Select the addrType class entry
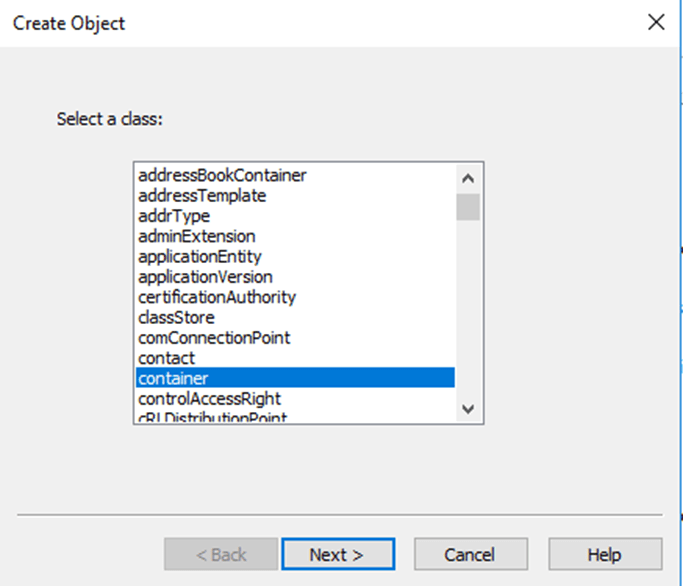The image size is (683, 586). [x=174, y=216]
